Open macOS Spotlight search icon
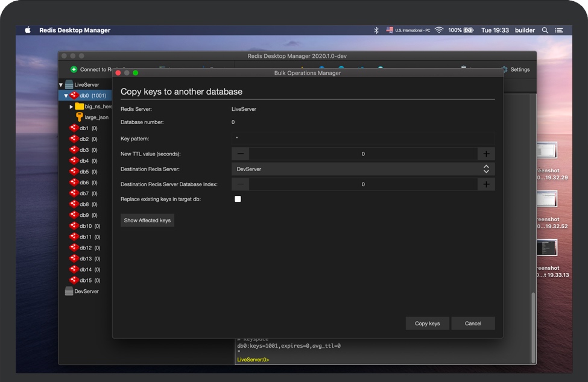This screenshot has width=588, height=382. [545, 30]
